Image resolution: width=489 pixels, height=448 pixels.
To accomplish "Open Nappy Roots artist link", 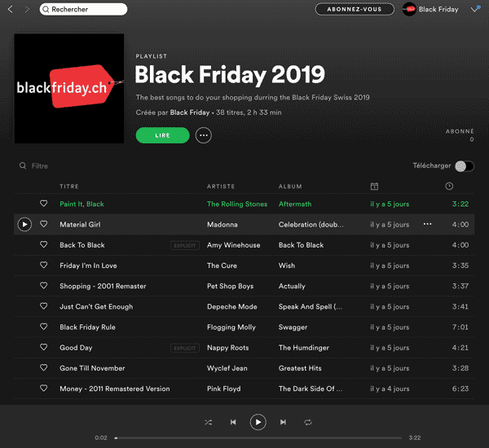I will tap(228, 348).
